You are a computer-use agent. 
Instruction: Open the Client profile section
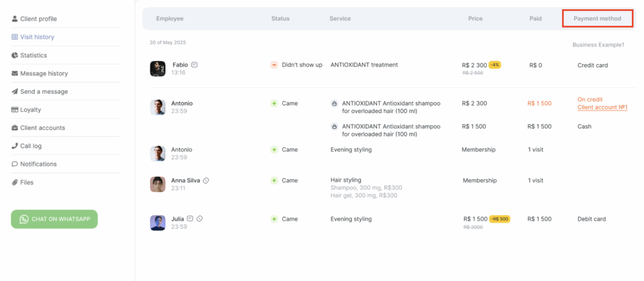(38, 19)
